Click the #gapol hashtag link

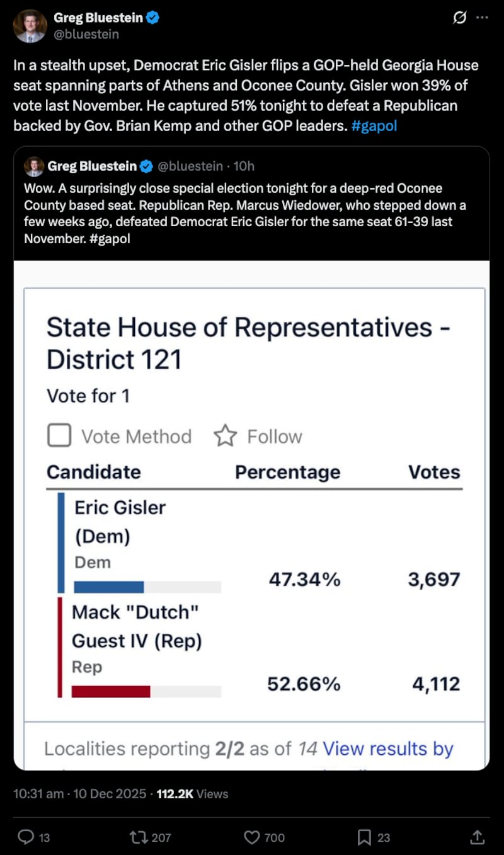point(374,126)
